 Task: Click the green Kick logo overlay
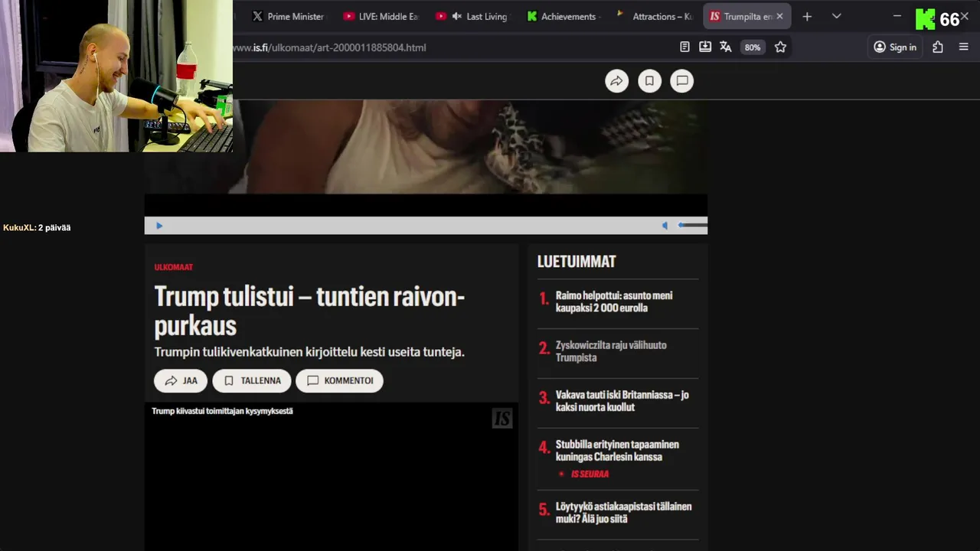click(926, 19)
